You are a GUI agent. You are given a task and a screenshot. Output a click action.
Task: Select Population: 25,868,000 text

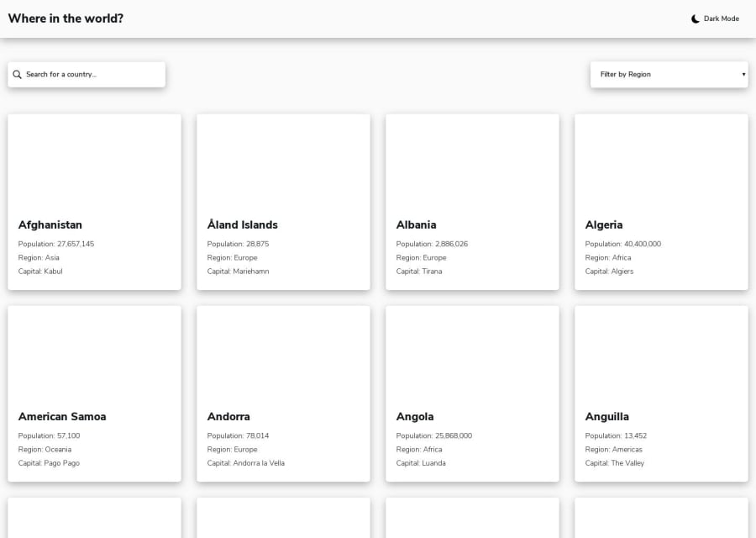(434, 435)
